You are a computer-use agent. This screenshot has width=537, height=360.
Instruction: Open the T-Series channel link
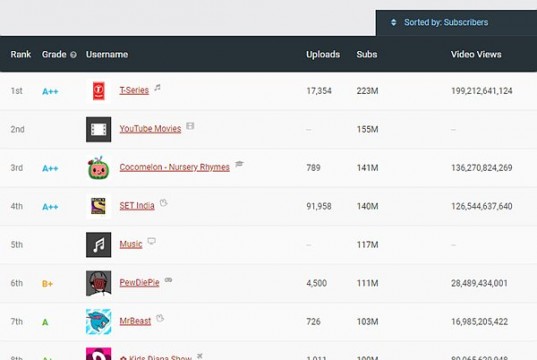click(134, 90)
